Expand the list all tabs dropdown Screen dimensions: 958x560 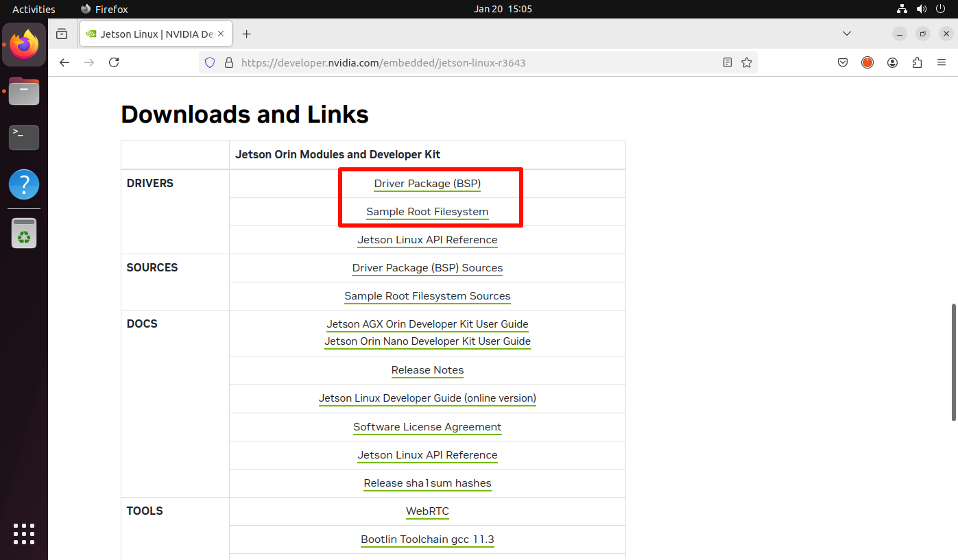tap(847, 34)
